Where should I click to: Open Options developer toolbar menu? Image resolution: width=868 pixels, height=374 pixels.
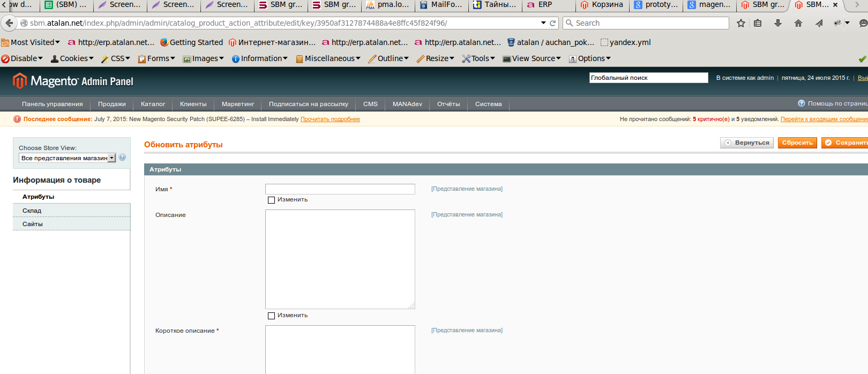click(590, 58)
